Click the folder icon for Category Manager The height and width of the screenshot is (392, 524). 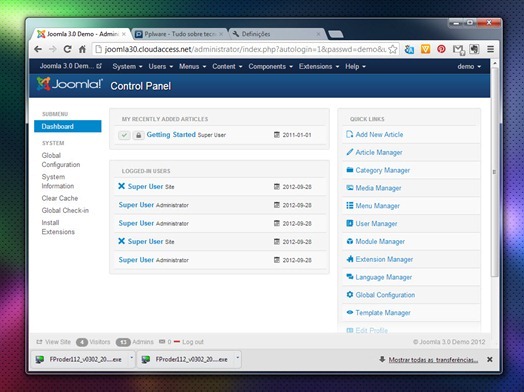coord(350,170)
